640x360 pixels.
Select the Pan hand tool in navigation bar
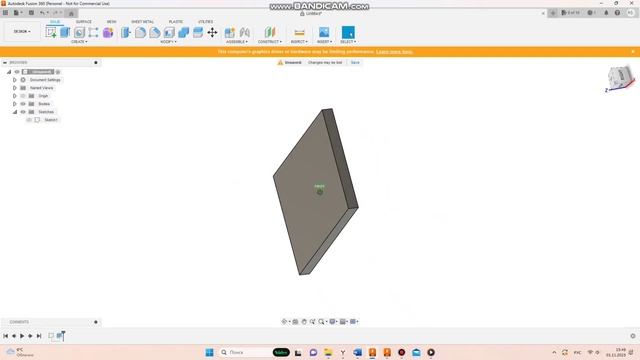tap(304, 322)
